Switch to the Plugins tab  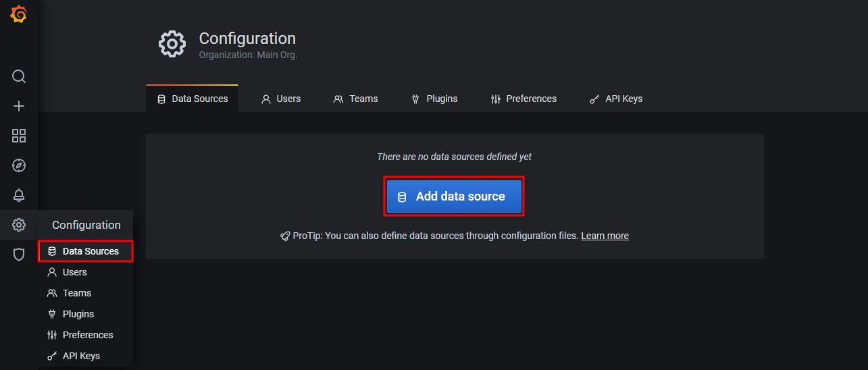(434, 99)
